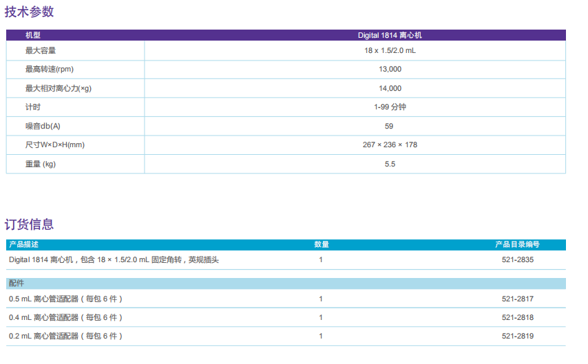Select the 机型 header cell
The height and width of the screenshot is (364, 588).
coord(32,35)
